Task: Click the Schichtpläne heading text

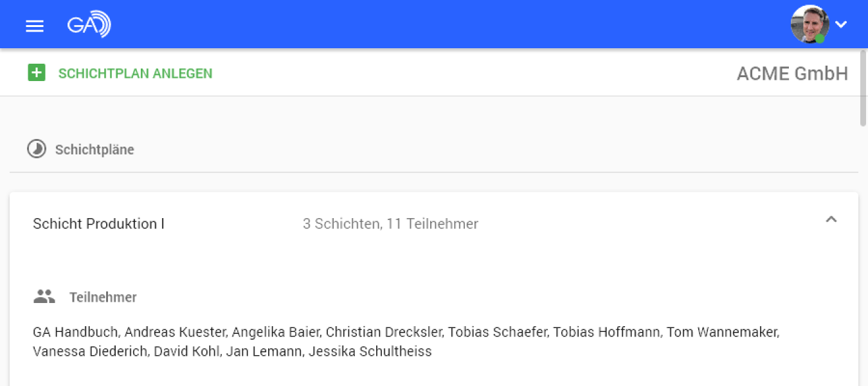Action: click(x=95, y=149)
